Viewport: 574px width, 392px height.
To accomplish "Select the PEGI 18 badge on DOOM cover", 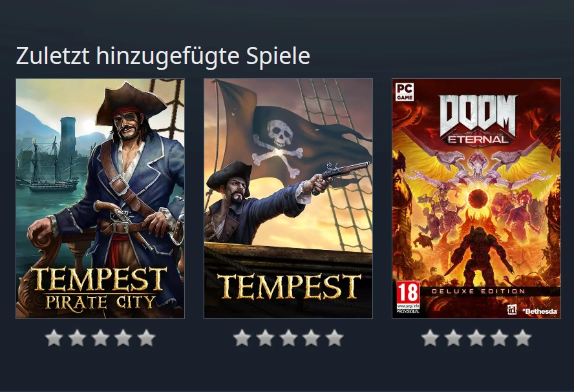I will tap(408, 298).
